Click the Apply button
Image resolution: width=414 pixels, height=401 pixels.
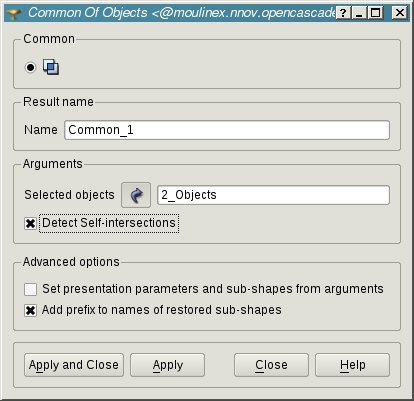[x=167, y=365]
